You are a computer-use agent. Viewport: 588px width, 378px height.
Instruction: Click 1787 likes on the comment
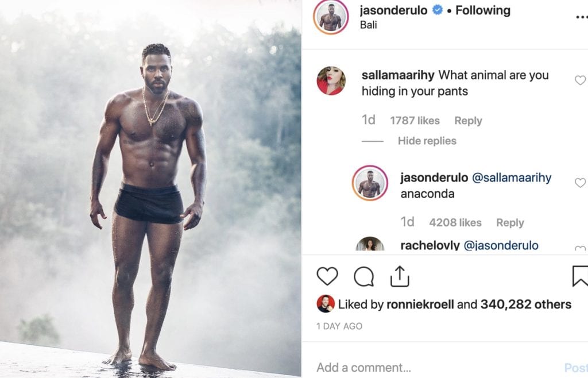tap(416, 120)
